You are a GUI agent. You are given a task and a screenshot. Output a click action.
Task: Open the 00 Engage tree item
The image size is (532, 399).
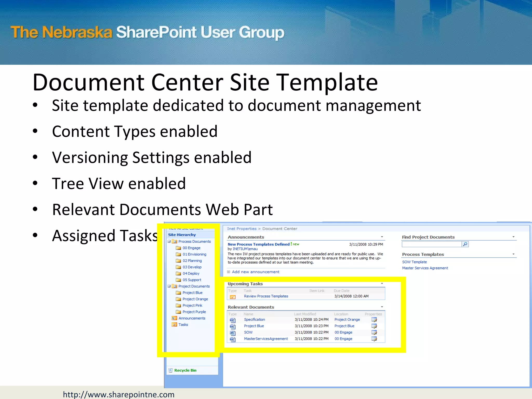[x=191, y=248]
